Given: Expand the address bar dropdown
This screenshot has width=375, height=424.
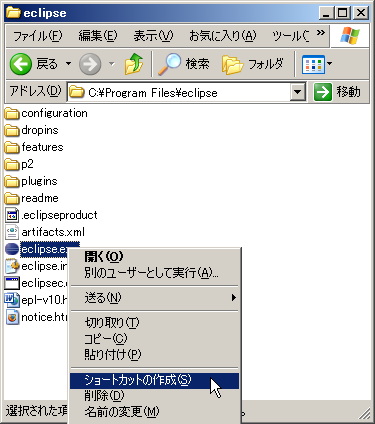Looking at the screenshot, I should click(298, 92).
